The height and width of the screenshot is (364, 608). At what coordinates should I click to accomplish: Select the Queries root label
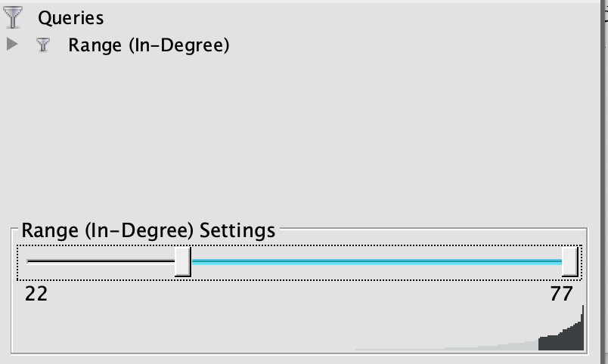pos(70,18)
